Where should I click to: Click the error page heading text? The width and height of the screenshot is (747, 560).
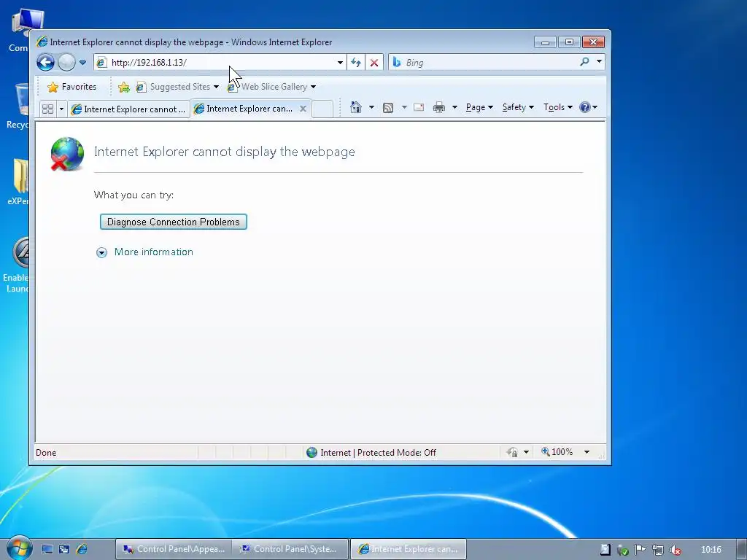point(225,152)
